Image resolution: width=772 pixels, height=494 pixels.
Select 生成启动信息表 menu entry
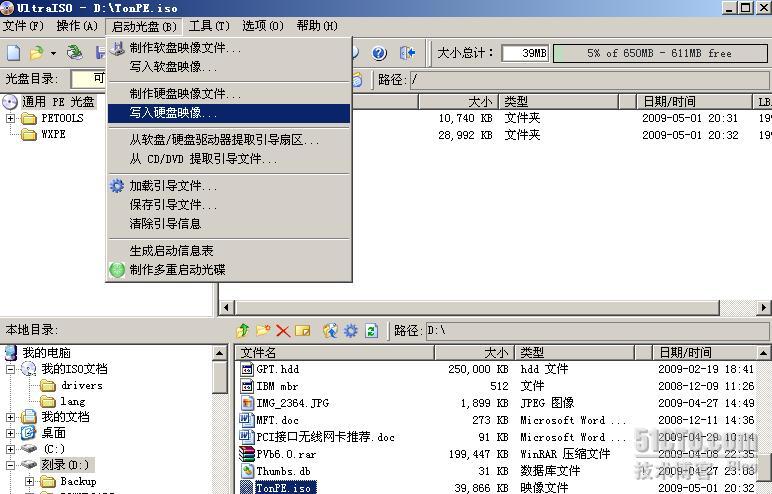click(x=229, y=251)
